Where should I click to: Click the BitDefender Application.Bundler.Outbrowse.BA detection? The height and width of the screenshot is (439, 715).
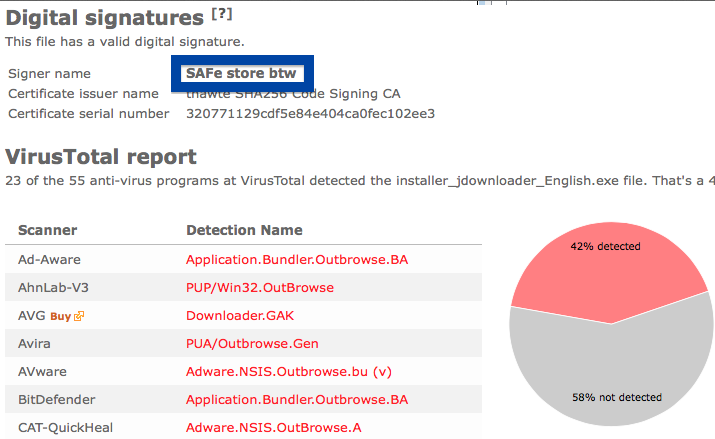297,400
